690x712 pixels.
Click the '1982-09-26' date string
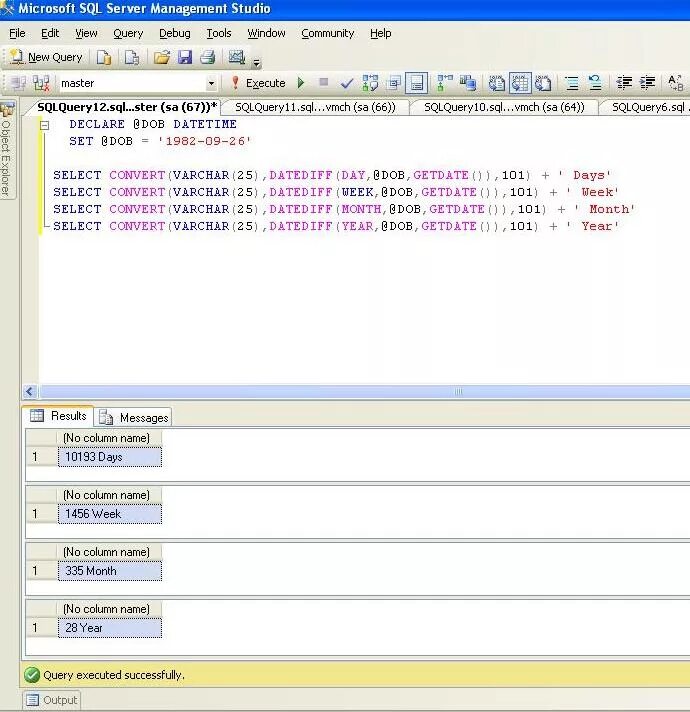coord(204,141)
